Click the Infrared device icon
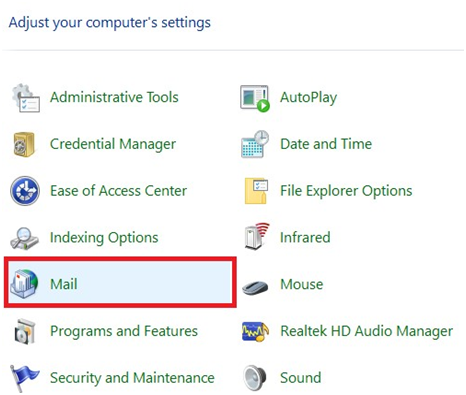Screen dimensions: 466x395 [x=256, y=237]
